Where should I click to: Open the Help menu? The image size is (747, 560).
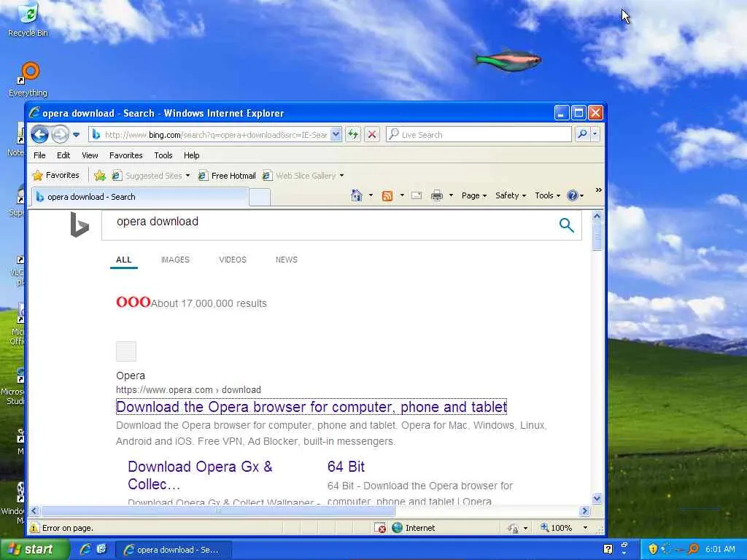(x=192, y=155)
